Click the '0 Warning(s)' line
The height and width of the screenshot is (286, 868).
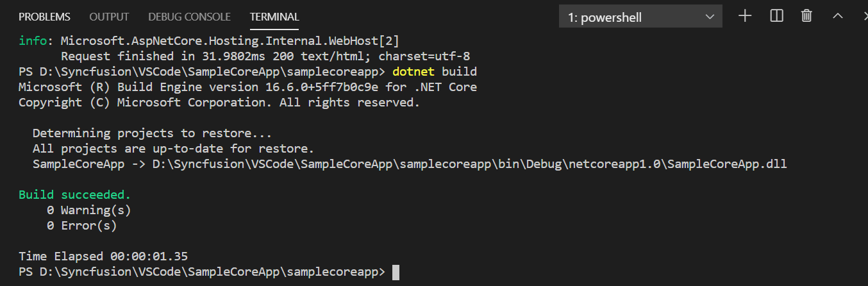(x=88, y=210)
